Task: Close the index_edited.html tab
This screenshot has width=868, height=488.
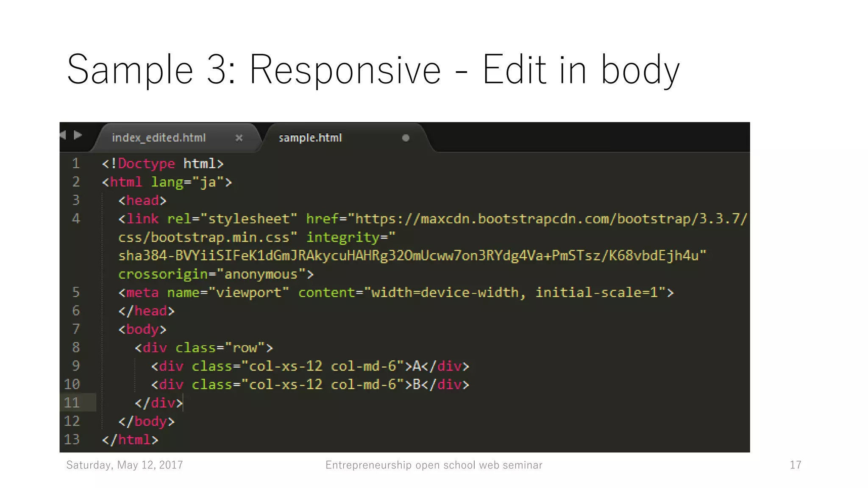Action: pyautogui.click(x=239, y=138)
